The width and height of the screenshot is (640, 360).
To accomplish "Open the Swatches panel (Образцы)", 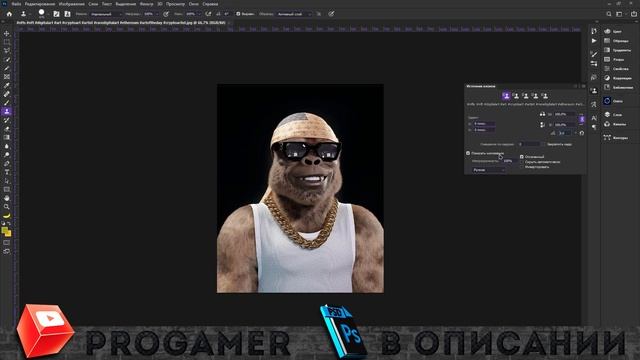I will pos(616,41).
